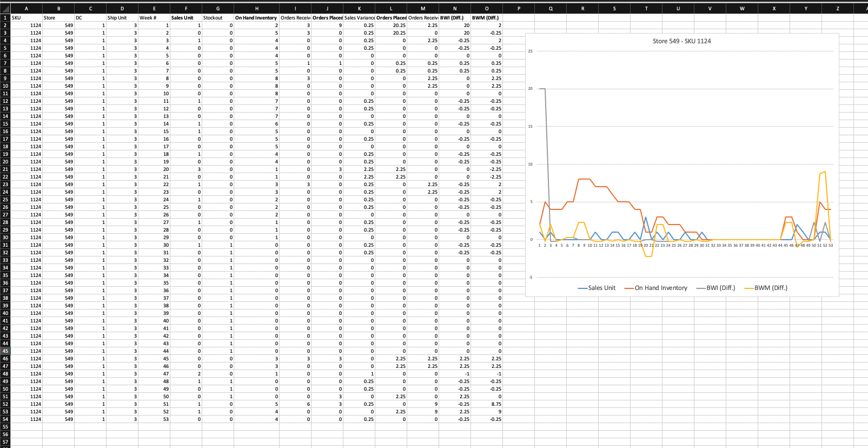This screenshot has width=868, height=448.
Task: Click the Sales Unit header cell
Action: [x=186, y=18]
